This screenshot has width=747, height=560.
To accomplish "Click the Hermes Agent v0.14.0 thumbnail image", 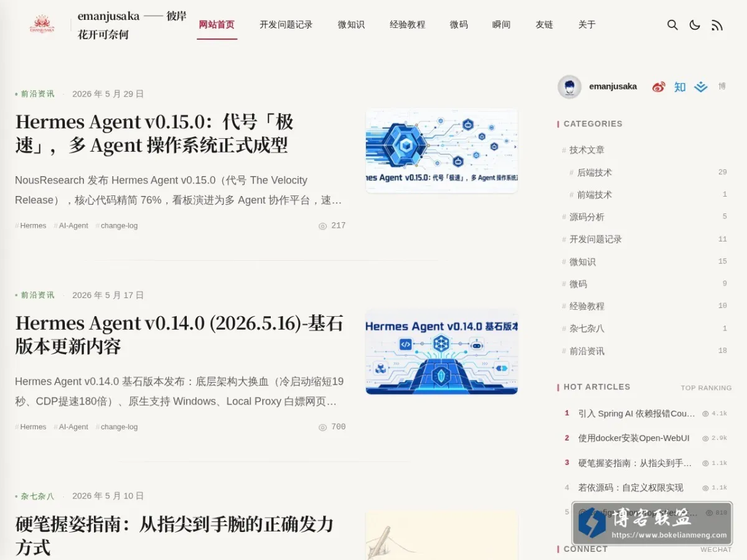I will point(441,352).
